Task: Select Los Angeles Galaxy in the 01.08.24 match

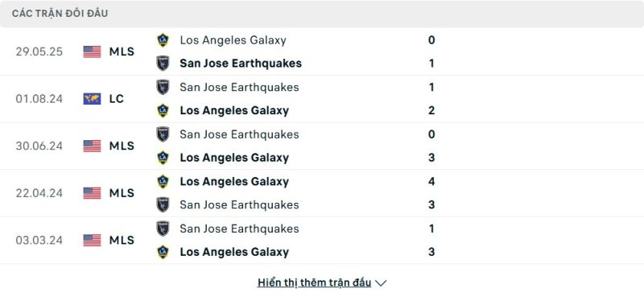Action: click(x=234, y=110)
